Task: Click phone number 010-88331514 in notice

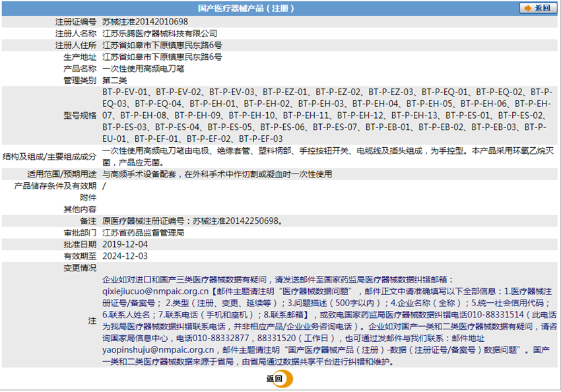Action: coord(496,315)
